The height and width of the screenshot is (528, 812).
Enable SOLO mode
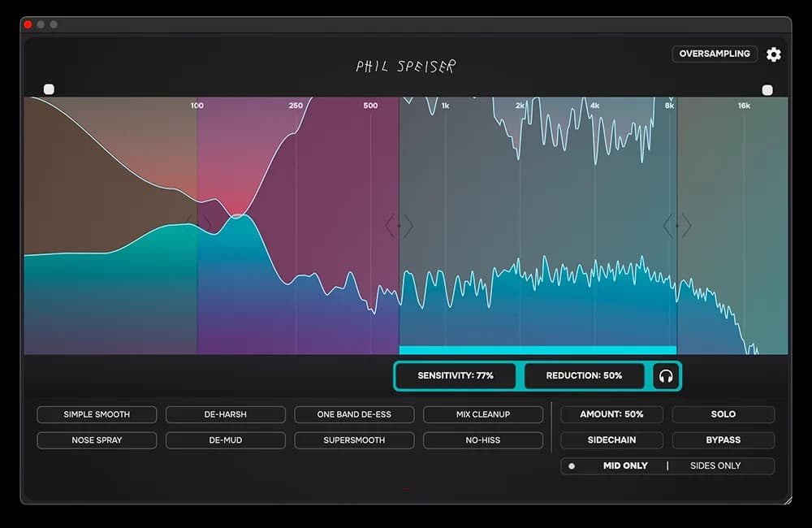(723, 414)
